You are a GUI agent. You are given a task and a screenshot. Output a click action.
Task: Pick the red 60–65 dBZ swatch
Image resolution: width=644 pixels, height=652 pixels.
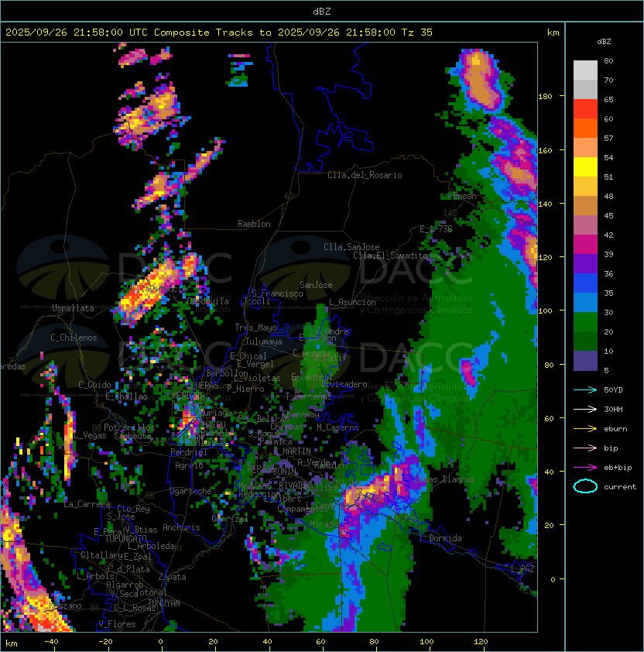click(x=585, y=109)
